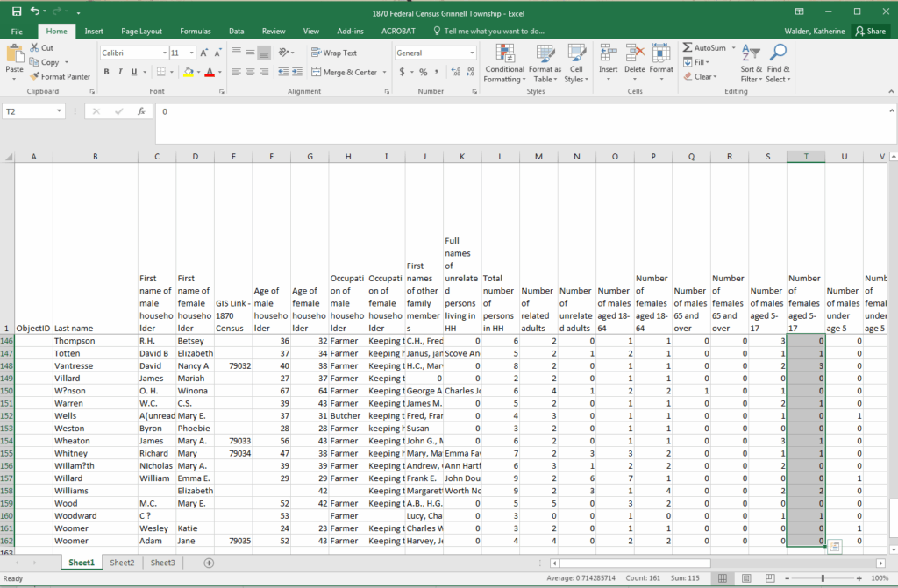Select column T header
The width and height of the screenshot is (898, 588).
[806, 156]
